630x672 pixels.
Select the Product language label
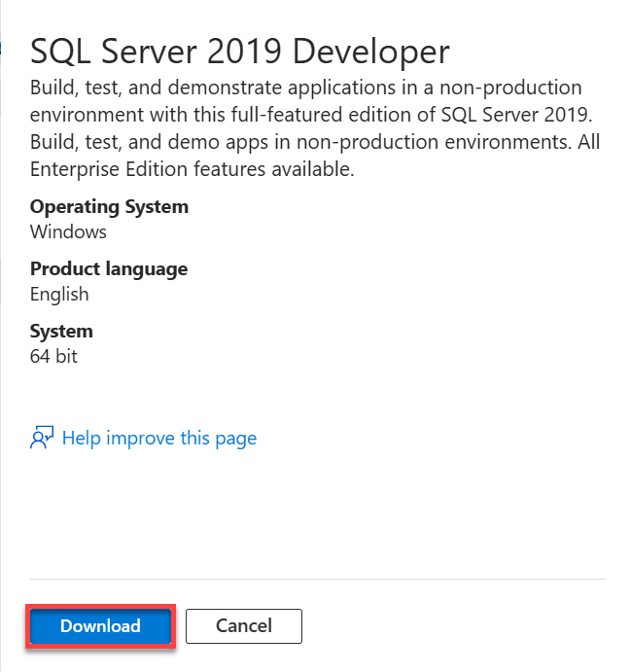click(x=109, y=268)
